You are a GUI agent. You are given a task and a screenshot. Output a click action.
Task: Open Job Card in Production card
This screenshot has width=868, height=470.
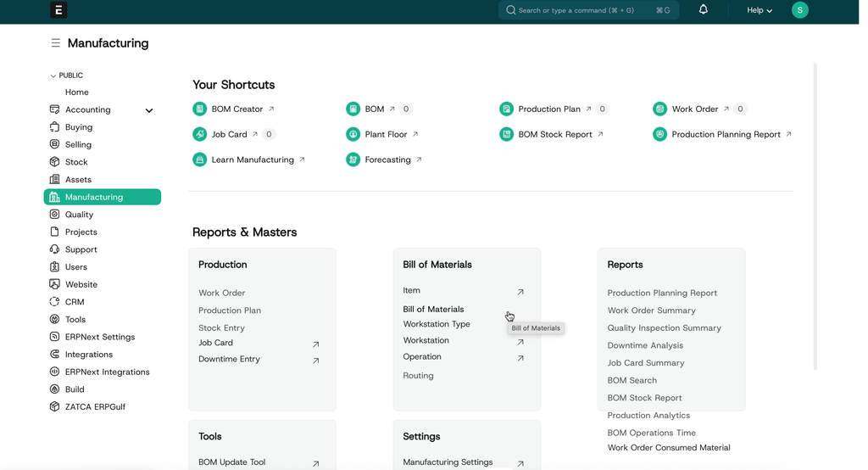click(x=216, y=343)
